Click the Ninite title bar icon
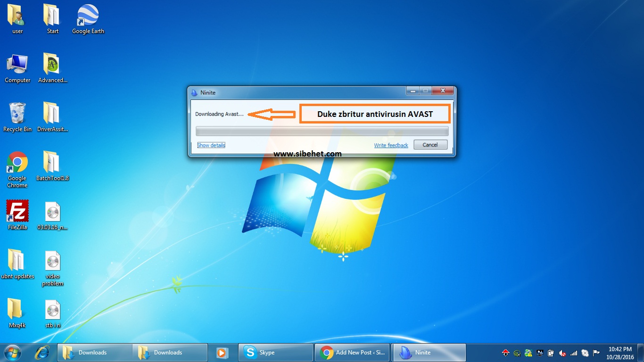Image resolution: width=644 pixels, height=362 pixels. 195,92
